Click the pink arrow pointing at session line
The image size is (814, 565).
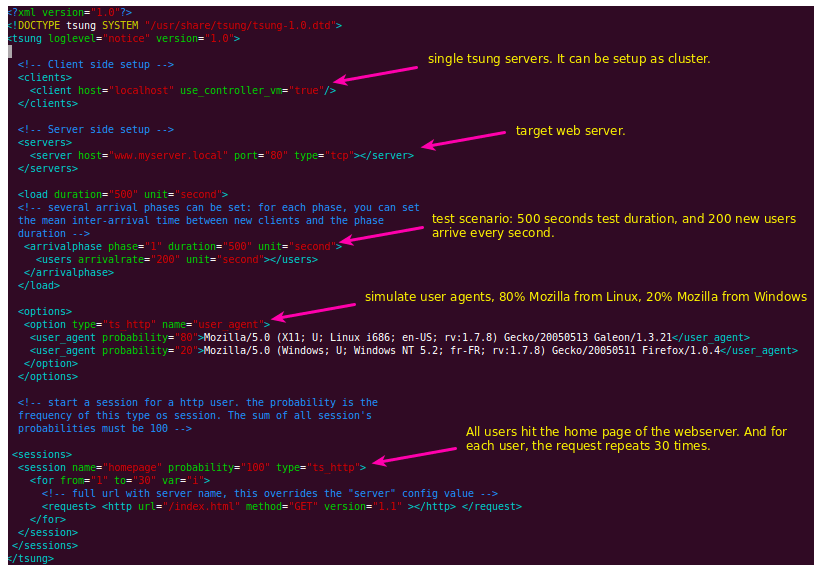[x=413, y=454]
